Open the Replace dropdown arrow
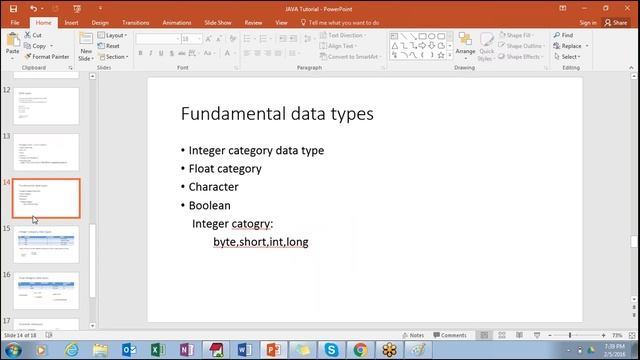The image size is (640, 360). click(587, 46)
